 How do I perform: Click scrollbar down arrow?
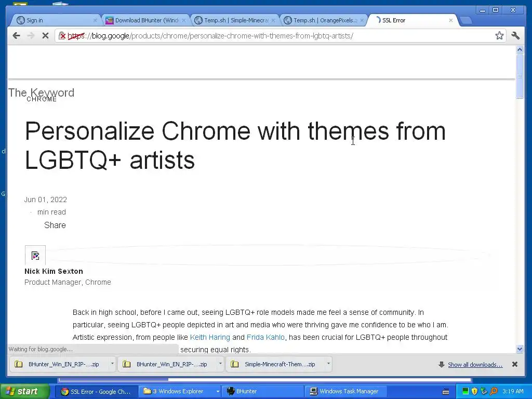520,349
